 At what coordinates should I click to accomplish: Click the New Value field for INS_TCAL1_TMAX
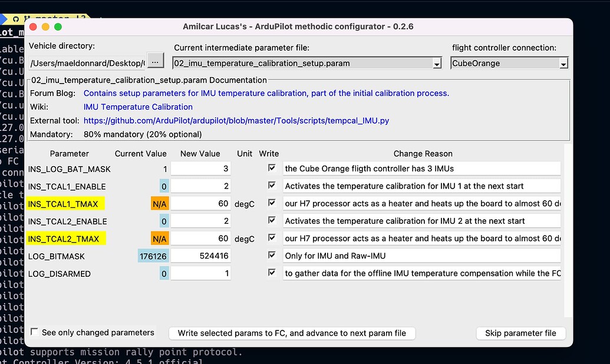[200, 203]
